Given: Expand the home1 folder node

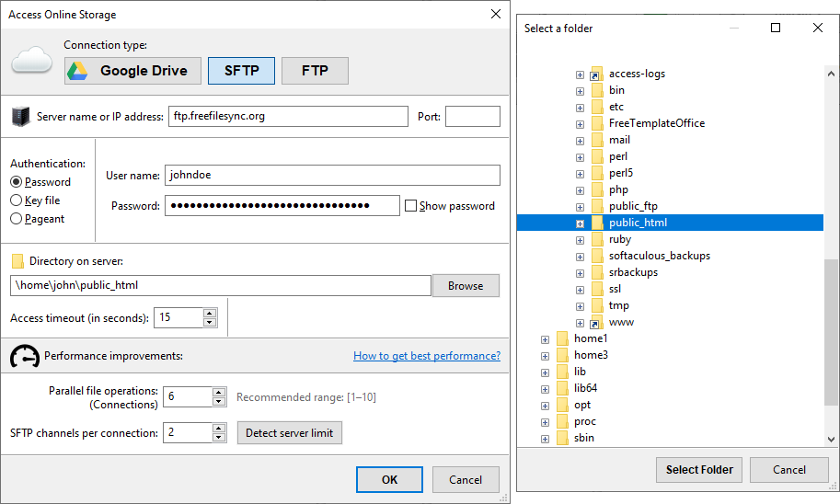Looking at the screenshot, I should pyautogui.click(x=546, y=338).
